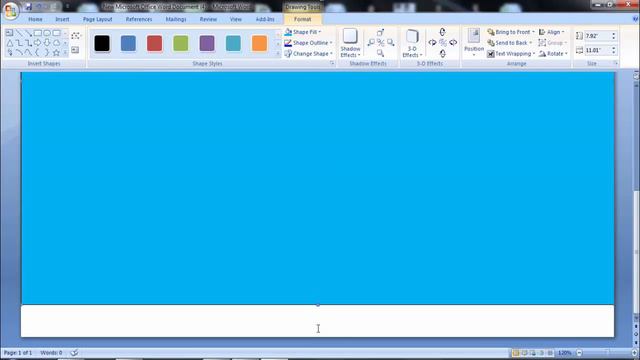Click the 3-D Effects large button

[412, 43]
